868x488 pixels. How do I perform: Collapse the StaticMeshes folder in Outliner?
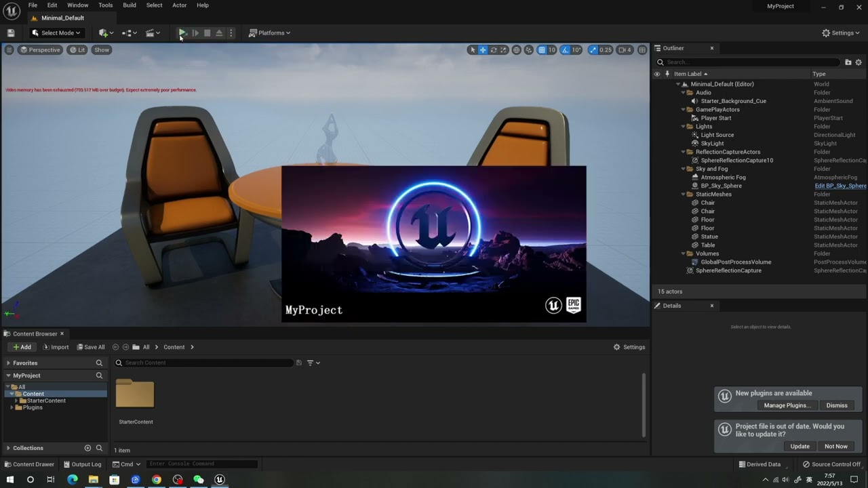[682, 195]
